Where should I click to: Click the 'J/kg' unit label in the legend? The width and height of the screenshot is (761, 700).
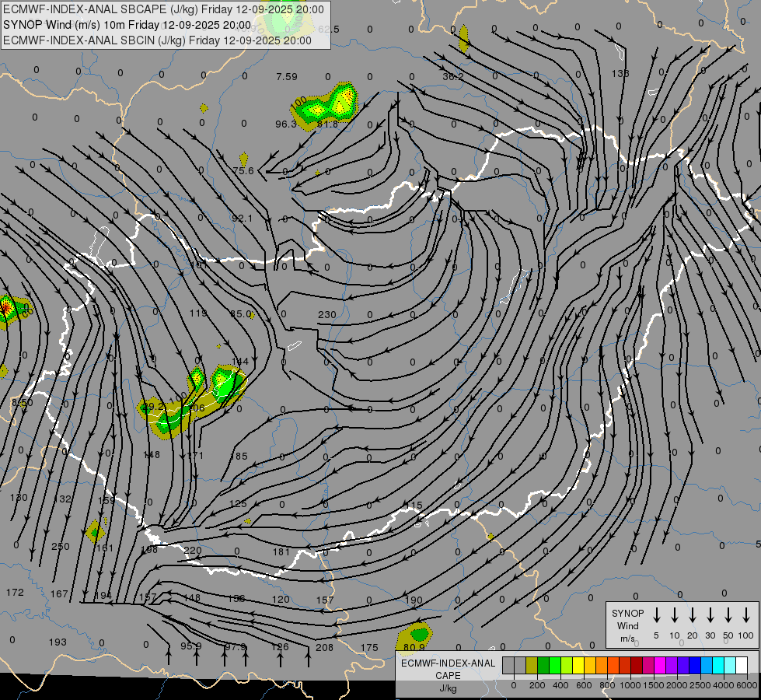(x=448, y=688)
